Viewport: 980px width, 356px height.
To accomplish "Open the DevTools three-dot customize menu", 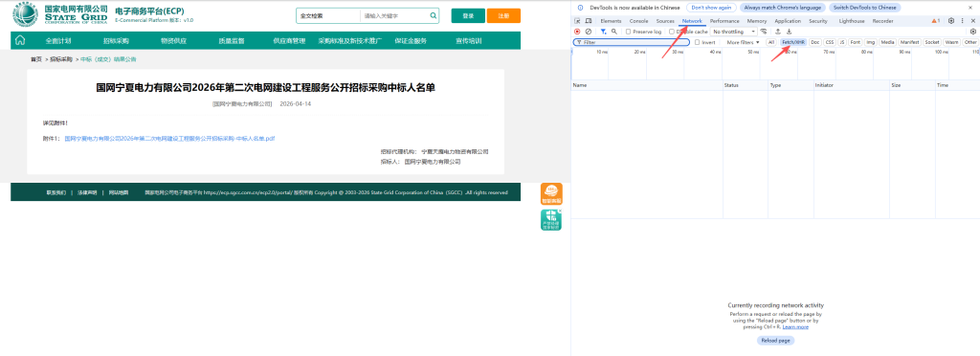I will pos(963,21).
